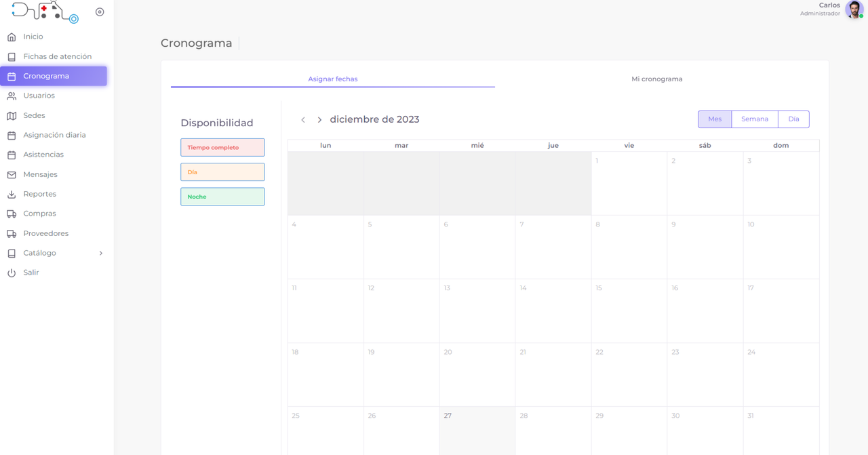The width and height of the screenshot is (868, 455).
Task: Switch calendar to Día view
Action: 793,119
